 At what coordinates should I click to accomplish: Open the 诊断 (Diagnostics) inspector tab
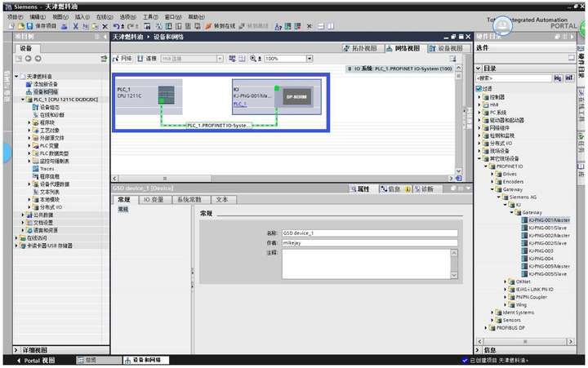click(x=424, y=188)
